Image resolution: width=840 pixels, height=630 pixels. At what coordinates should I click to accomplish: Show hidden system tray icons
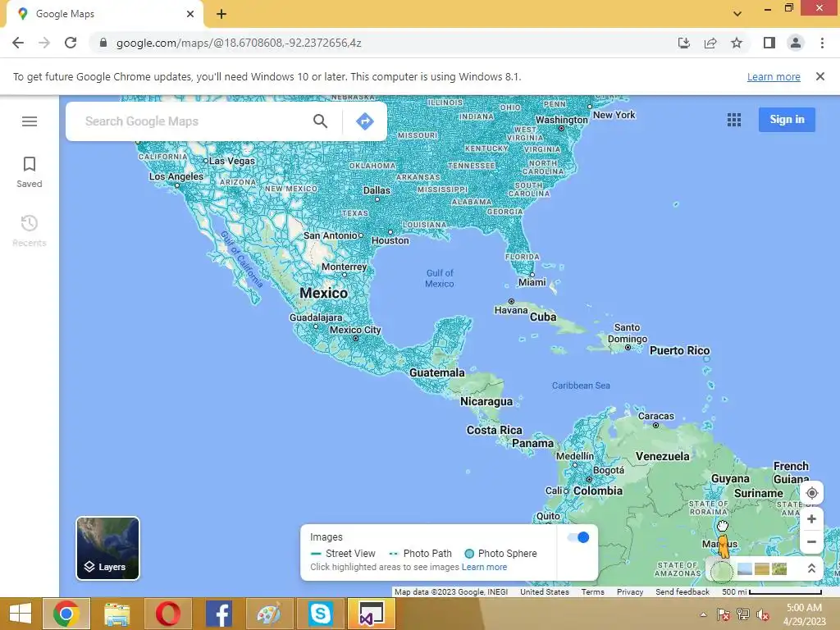click(x=703, y=614)
